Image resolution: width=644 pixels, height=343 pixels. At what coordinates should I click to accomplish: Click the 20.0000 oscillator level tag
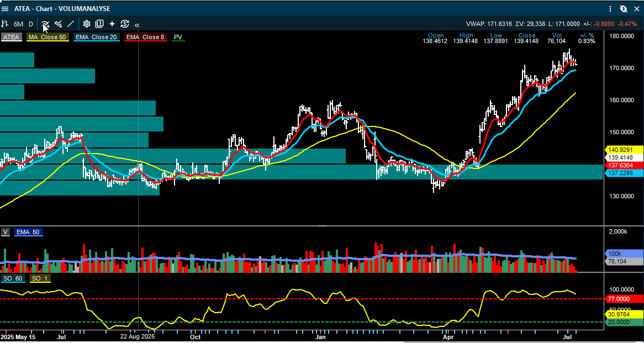624,323
